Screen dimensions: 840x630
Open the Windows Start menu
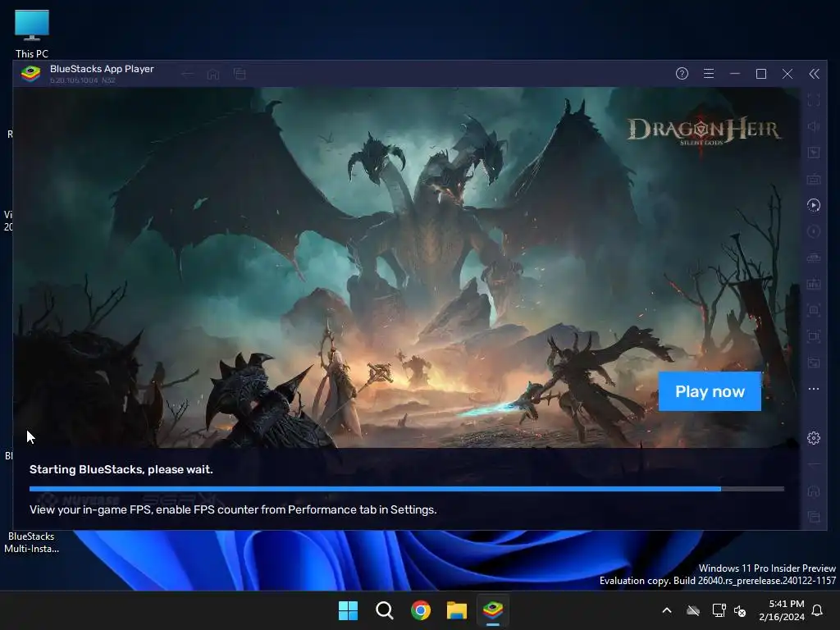348,610
